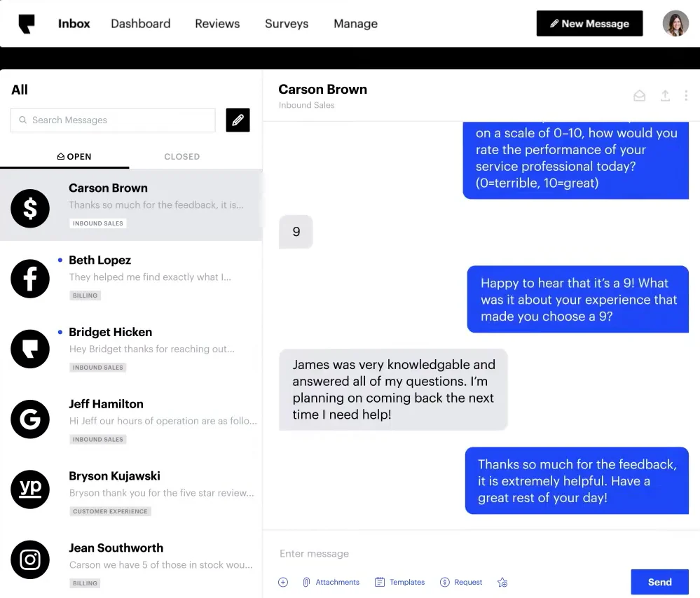Viewport: 700px width, 598px height.
Task: Click Carson Brown conversation header title
Action: (x=323, y=89)
